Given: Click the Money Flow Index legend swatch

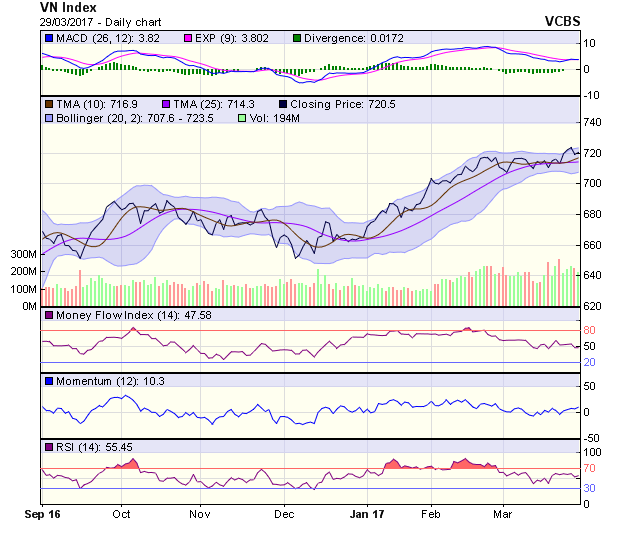Looking at the screenshot, I should [x=47, y=316].
